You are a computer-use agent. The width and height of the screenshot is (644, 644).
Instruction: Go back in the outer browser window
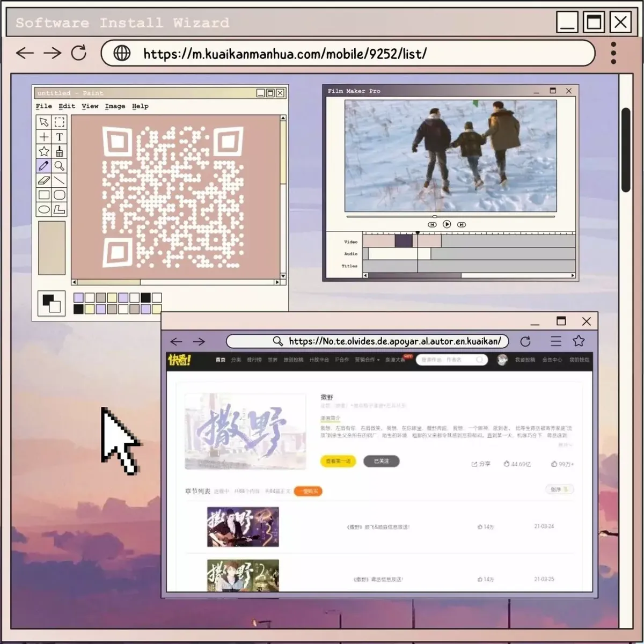[x=25, y=53]
